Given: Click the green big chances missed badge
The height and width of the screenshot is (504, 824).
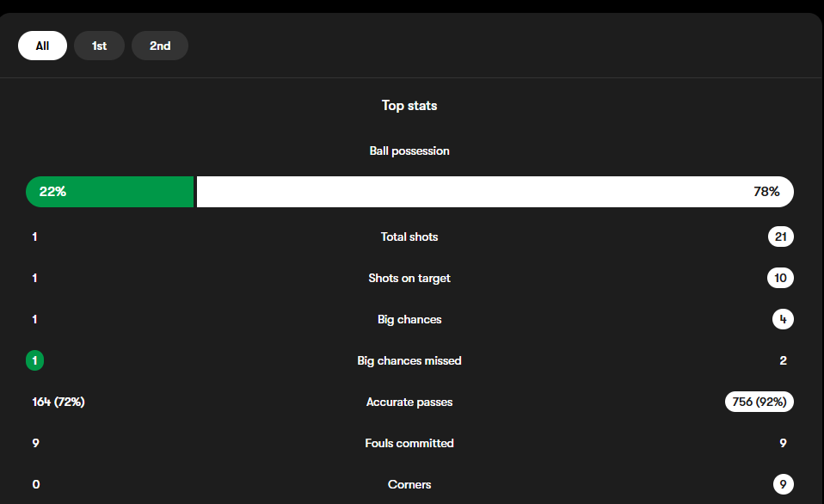Looking at the screenshot, I should coord(34,360).
